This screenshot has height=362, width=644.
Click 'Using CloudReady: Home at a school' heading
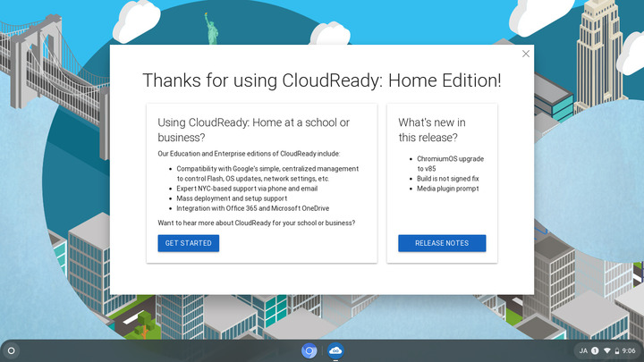coord(253,130)
